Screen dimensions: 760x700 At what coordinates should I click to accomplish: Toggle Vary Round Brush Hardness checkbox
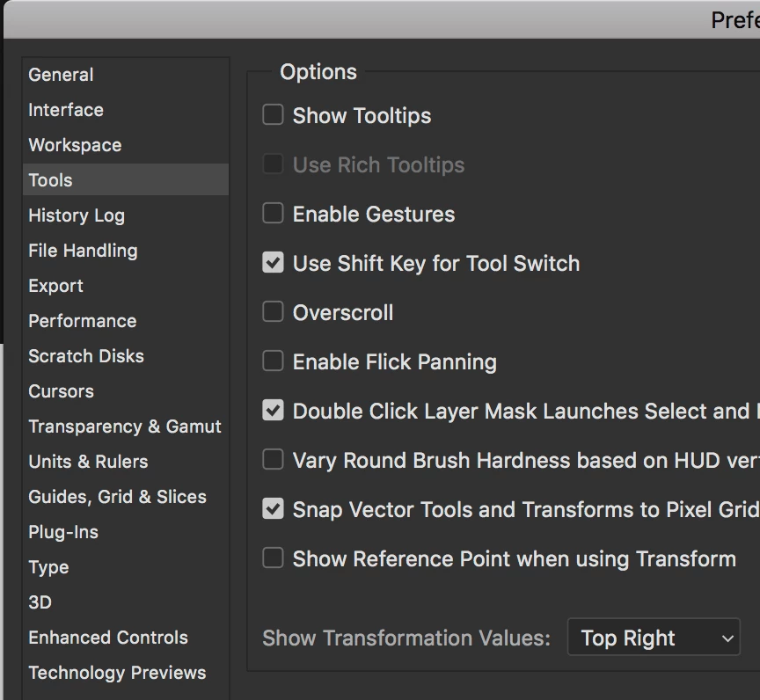pyautogui.click(x=274, y=460)
